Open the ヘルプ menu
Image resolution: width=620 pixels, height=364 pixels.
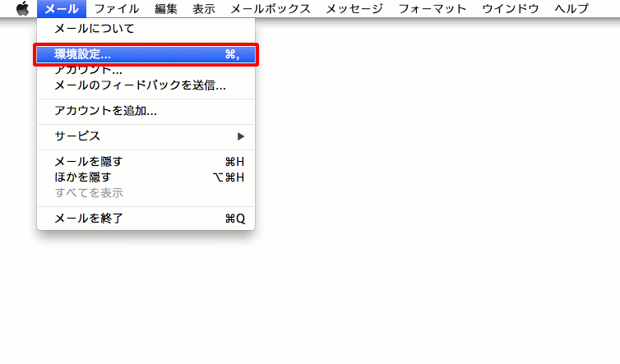pos(571,9)
